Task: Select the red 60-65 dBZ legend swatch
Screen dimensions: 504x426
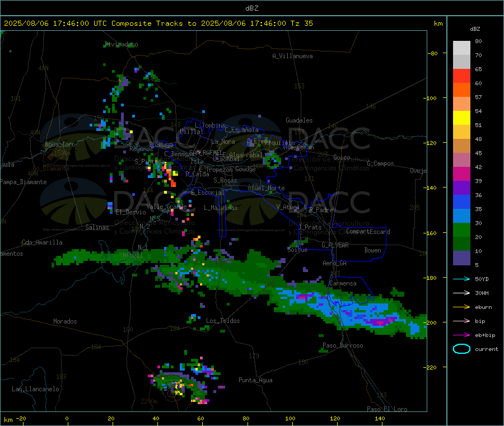Action: (x=461, y=76)
